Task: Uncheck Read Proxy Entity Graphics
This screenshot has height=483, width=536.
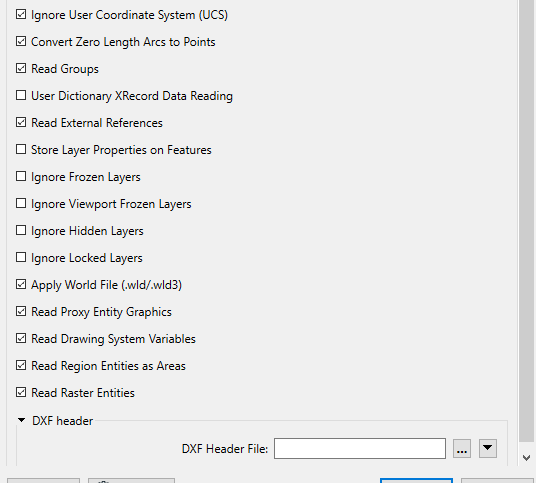Action: tap(21, 311)
